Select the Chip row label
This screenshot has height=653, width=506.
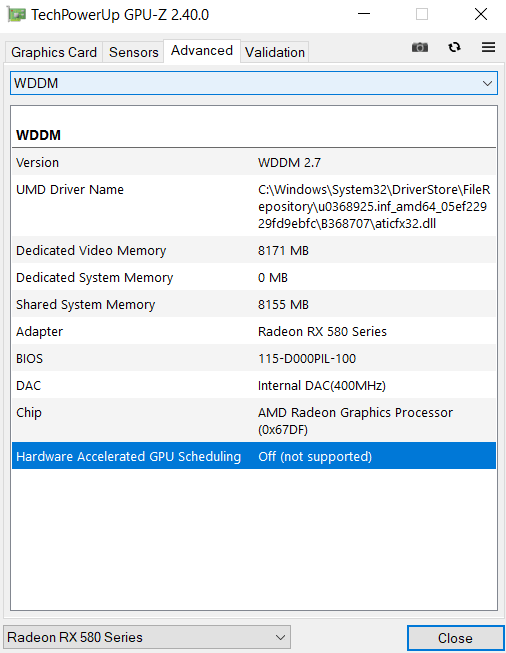coord(29,413)
